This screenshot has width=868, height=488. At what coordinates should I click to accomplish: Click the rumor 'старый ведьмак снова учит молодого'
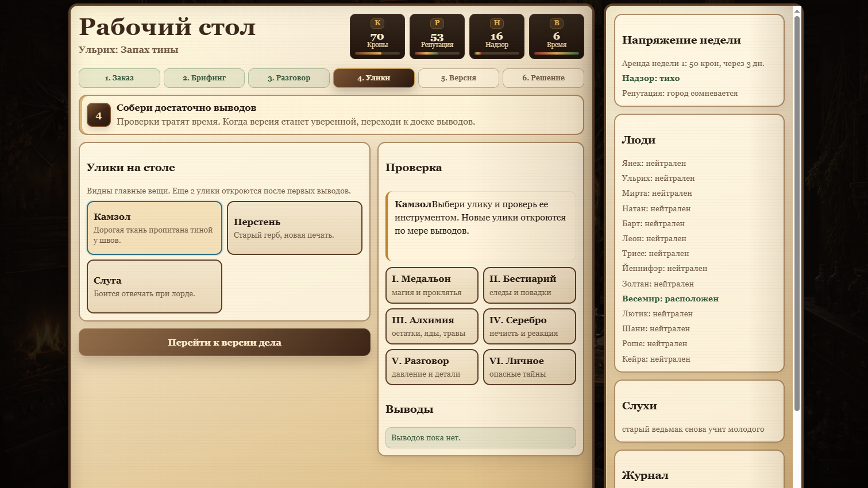pyautogui.click(x=693, y=429)
